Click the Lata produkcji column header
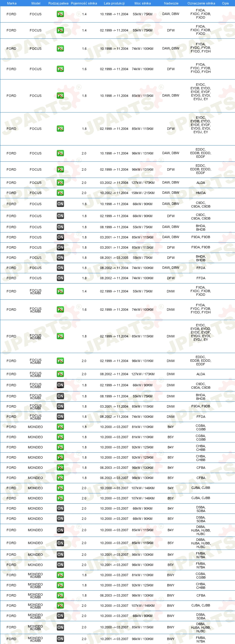 pos(114,3)
